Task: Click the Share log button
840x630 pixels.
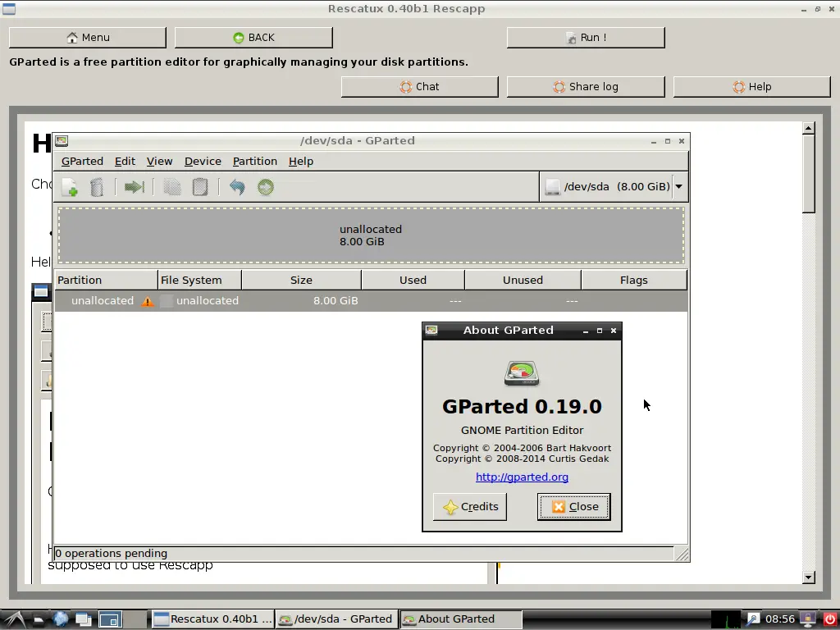Action: pyautogui.click(x=586, y=87)
